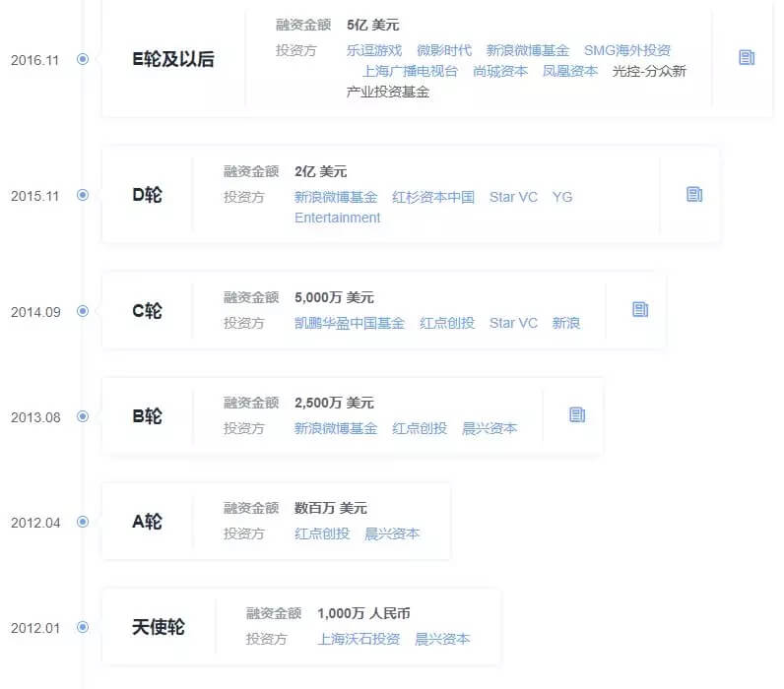This screenshot has width=784, height=689.
Task: Click Star VC in the C轮 round
Action: [513, 323]
